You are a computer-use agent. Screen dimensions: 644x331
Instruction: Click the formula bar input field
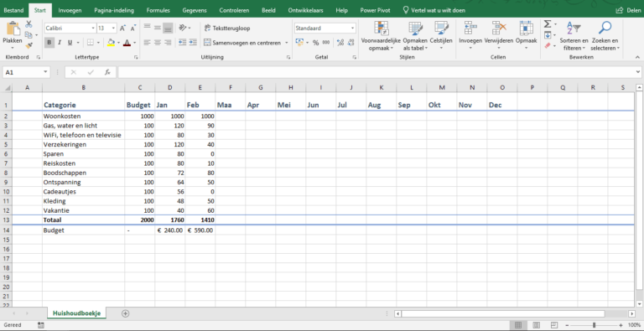tap(376, 72)
